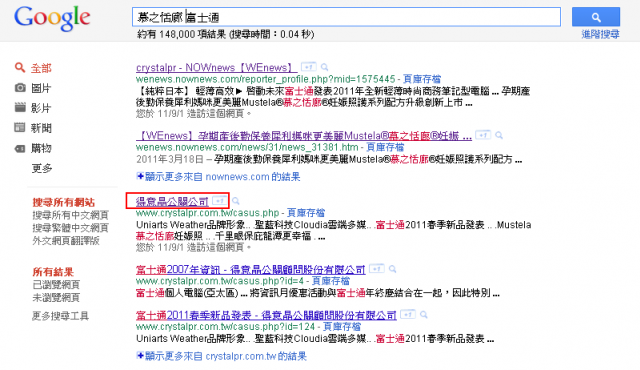Viewport: 640px width, 370px height.
Task: Open the crystalpr - NOWnews result link
Action: coord(216,67)
